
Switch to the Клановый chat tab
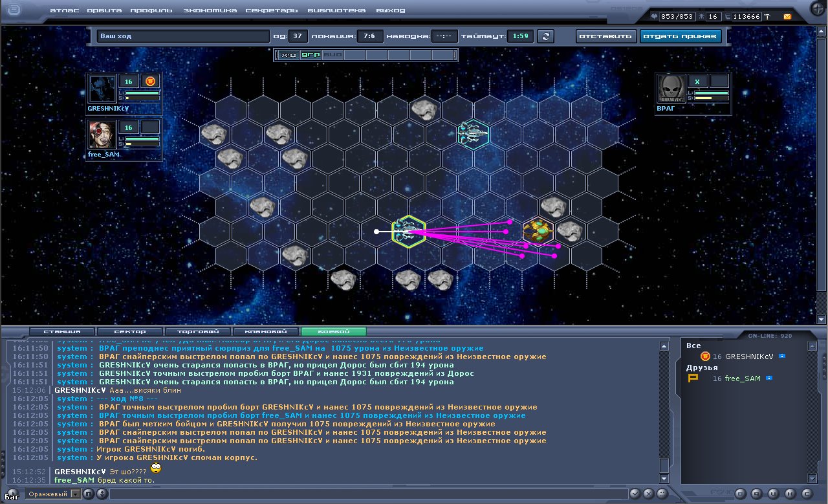(265, 331)
